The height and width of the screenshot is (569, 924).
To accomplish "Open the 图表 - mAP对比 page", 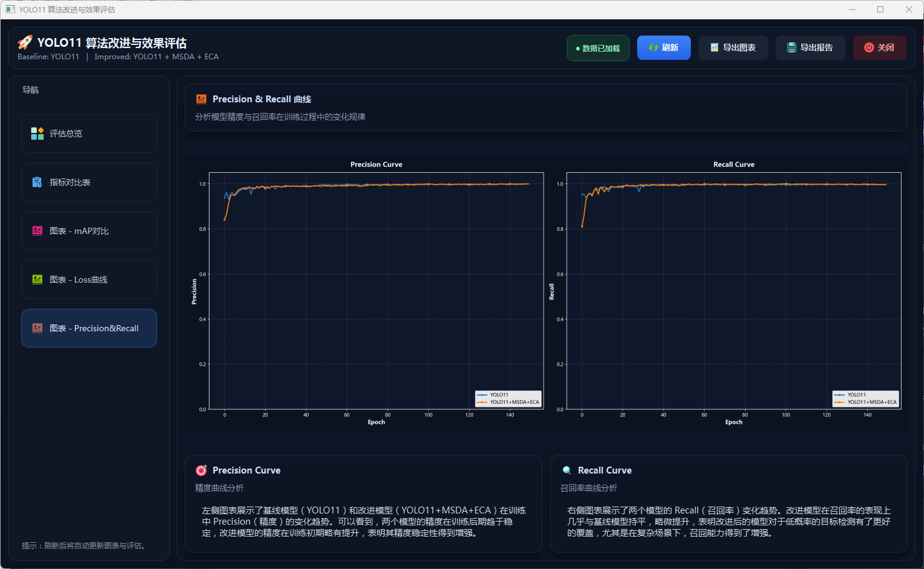I will point(89,231).
